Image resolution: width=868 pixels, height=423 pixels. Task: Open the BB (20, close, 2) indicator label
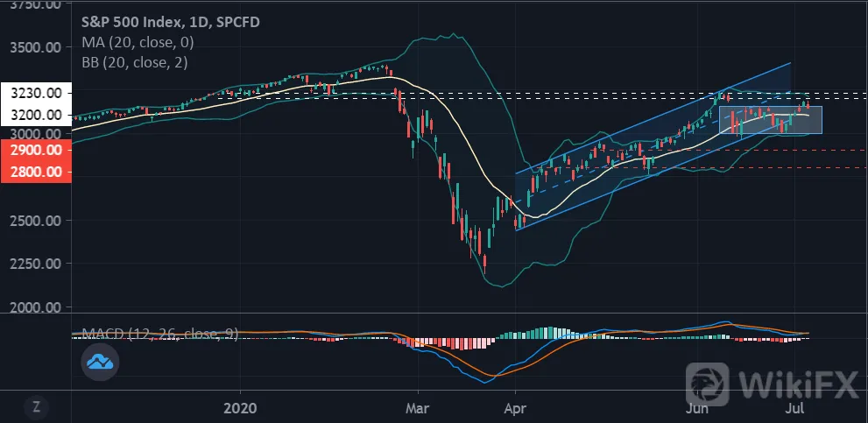pos(134,62)
